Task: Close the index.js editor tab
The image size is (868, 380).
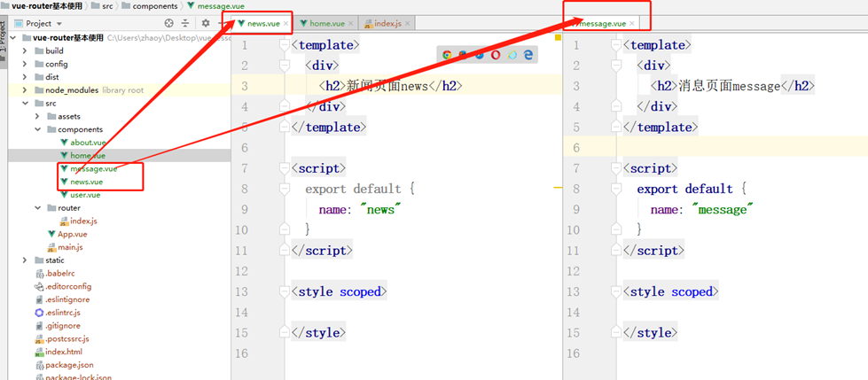Action: click(408, 24)
